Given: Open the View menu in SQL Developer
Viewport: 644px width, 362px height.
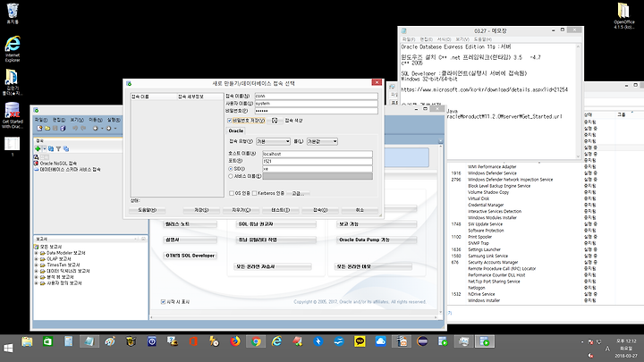Looking at the screenshot, I should coord(77,120).
